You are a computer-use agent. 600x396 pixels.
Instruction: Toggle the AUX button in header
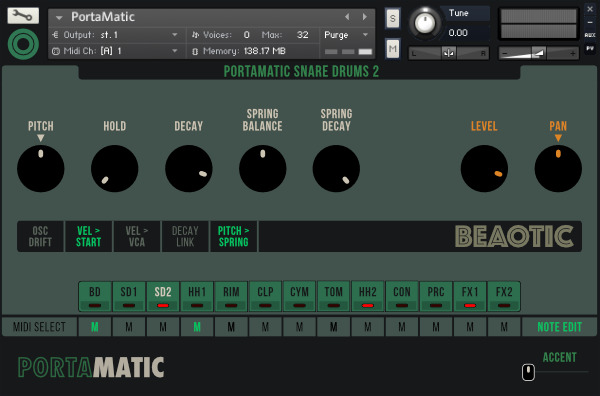pos(590,35)
